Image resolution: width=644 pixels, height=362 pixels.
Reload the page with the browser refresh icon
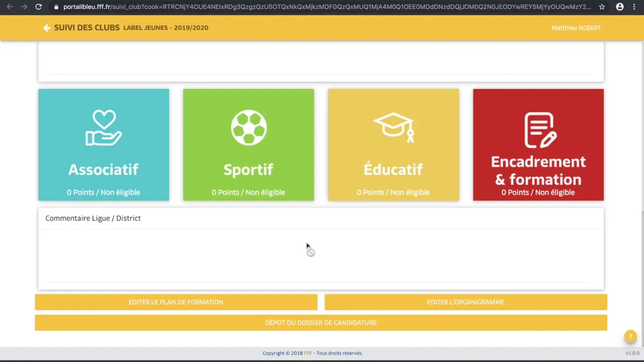coord(38,7)
